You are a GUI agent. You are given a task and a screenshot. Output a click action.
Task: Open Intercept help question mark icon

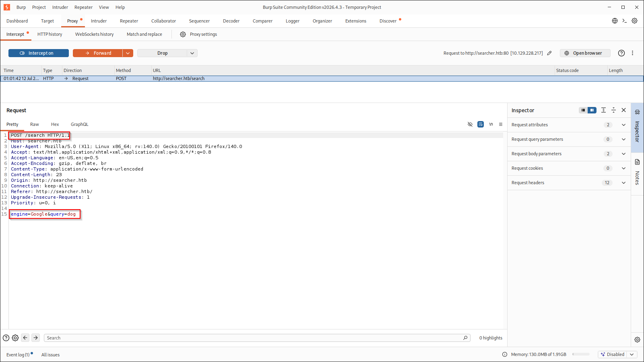(621, 53)
